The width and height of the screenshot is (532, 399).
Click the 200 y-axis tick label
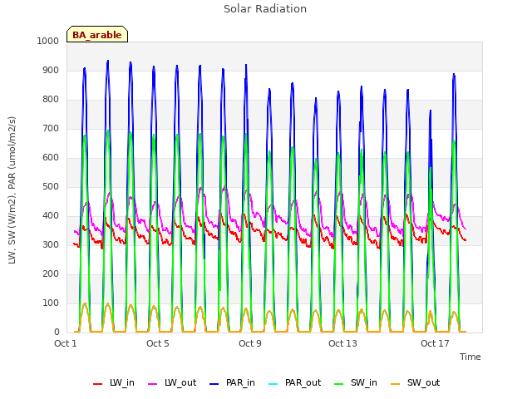pos(51,273)
